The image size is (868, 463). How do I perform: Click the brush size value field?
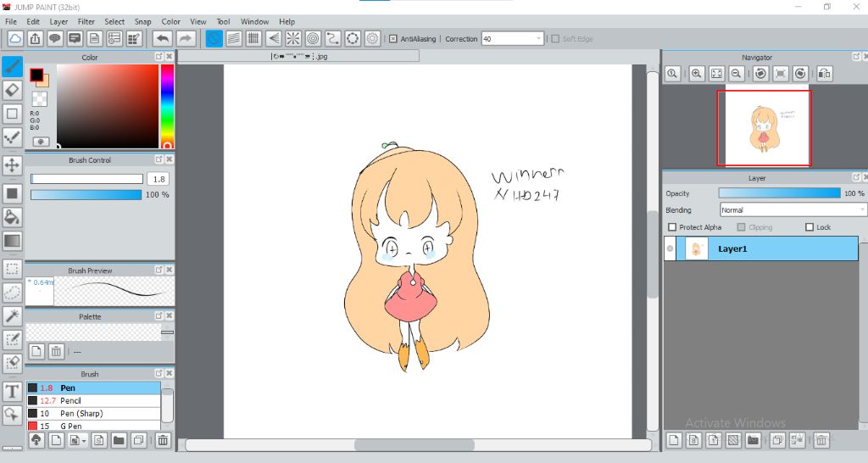[159, 179]
